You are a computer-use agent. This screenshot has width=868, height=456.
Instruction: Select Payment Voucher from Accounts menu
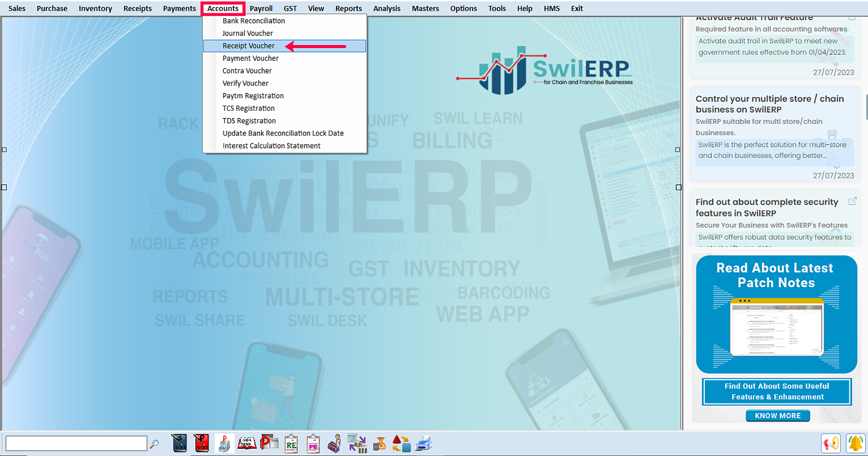point(285,58)
